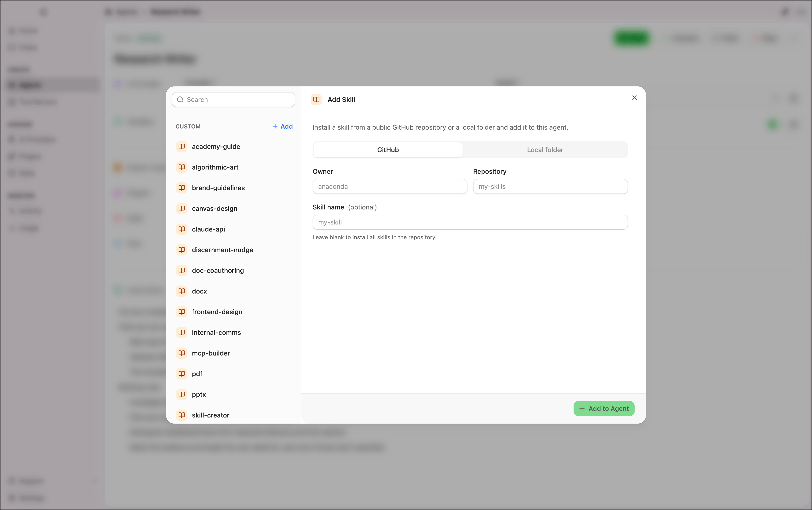The image size is (812, 510).
Task: Select canvas-design in the skills list
Action: tap(233, 209)
